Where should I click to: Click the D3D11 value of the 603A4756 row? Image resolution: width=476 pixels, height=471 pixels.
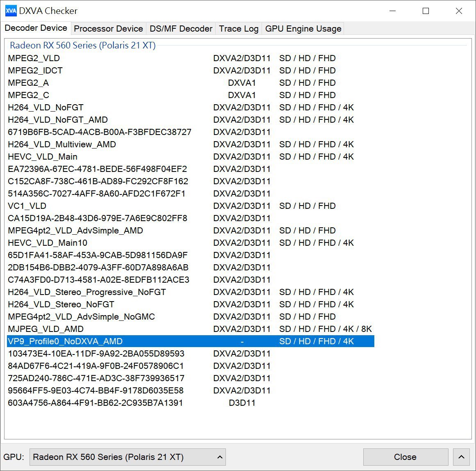point(242,402)
